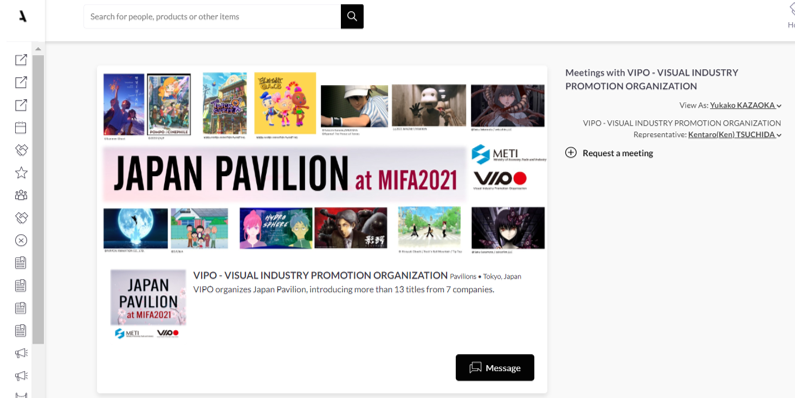Open the people group icon
The width and height of the screenshot is (795, 398).
coord(21,195)
